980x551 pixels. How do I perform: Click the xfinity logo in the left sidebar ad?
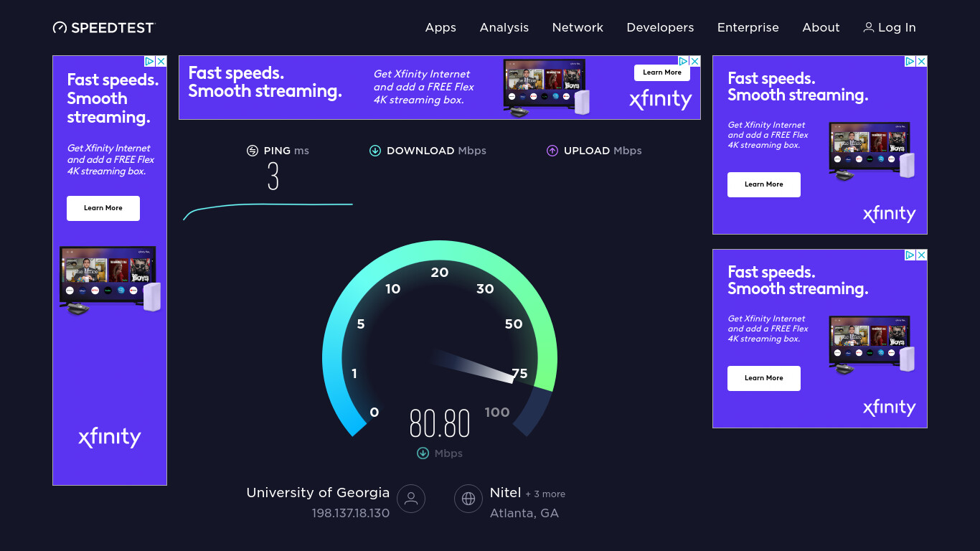[110, 437]
